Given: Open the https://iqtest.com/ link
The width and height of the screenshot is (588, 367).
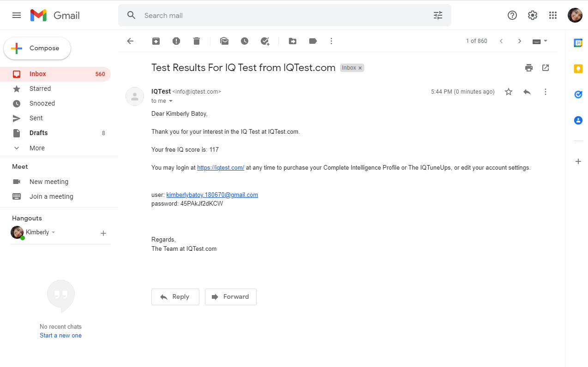Looking at the screenshot, I should pos(220,167).
